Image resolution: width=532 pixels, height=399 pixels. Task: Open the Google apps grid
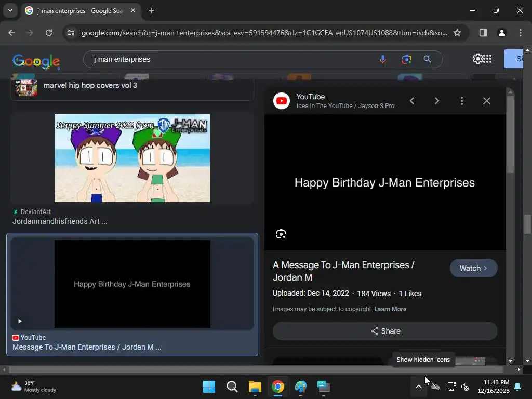487,59
